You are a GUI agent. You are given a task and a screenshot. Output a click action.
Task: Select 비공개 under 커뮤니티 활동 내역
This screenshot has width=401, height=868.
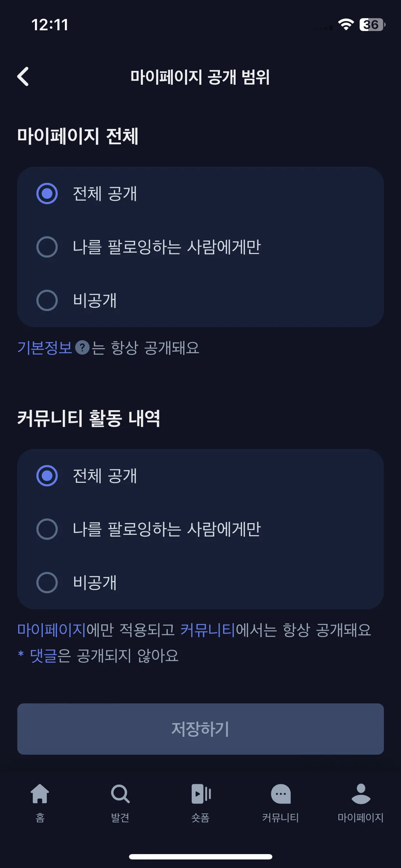coord(200,583)
